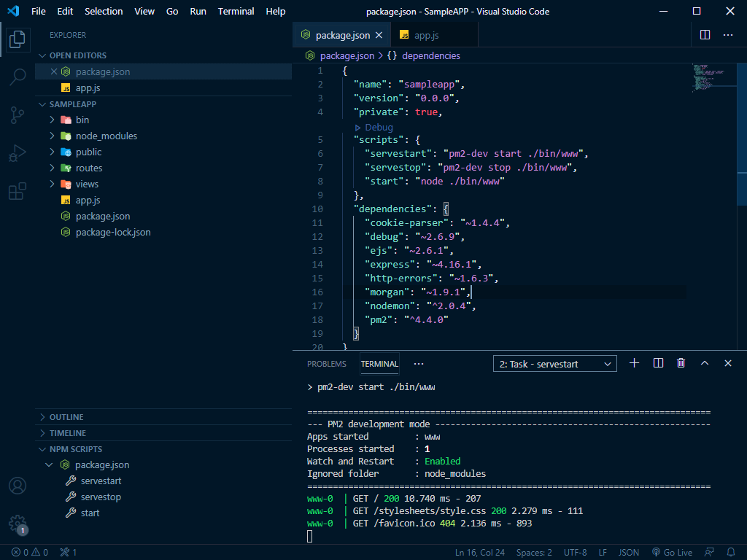Image resolution: width=747 pixels, height=560 pixels.
Task: Open editor More Actions ellipsis
Action: (728, 35)
